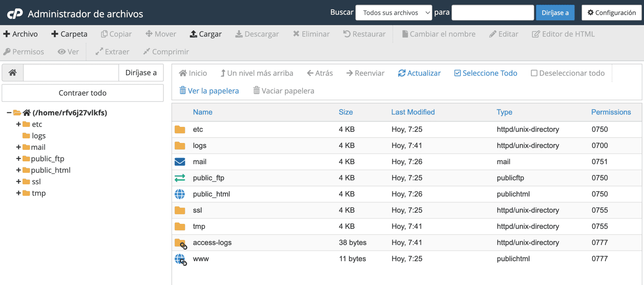Sort by Name column header

tap(203, 112)
